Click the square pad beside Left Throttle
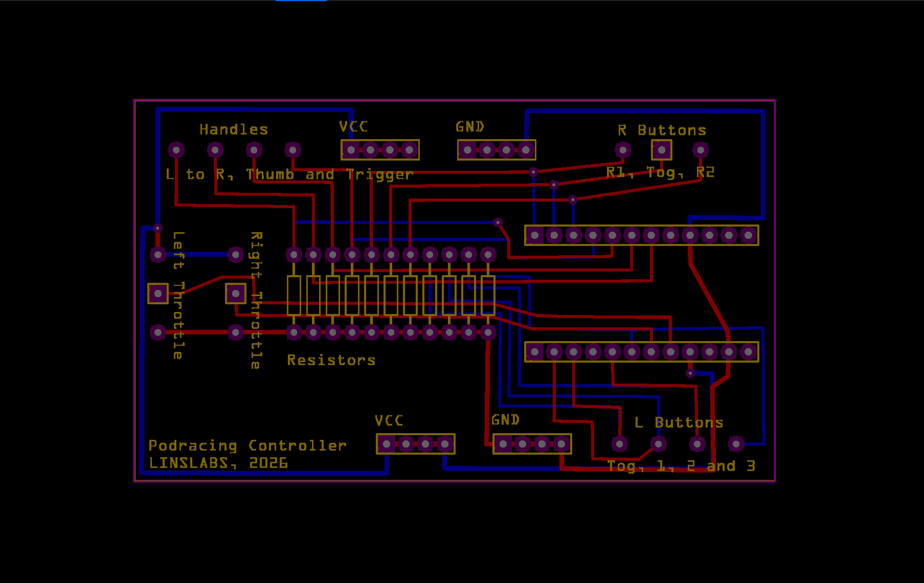This screenshot has height=583, width=924. pos(158,294)
